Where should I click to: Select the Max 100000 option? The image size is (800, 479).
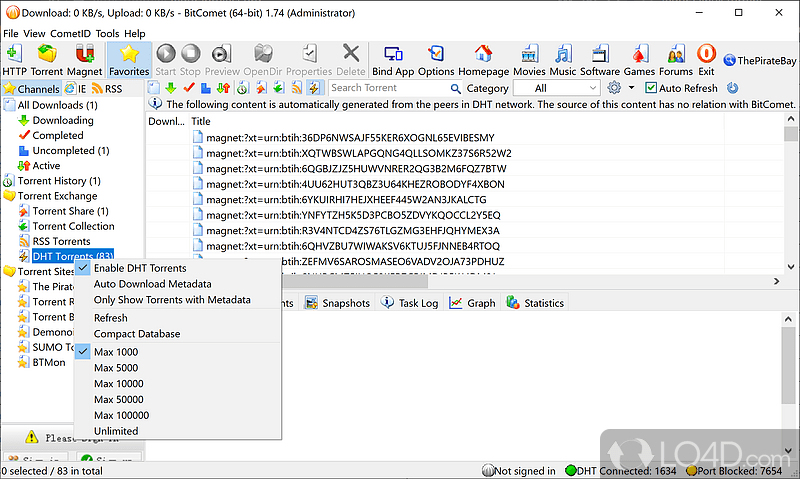[x=178, y=415]
